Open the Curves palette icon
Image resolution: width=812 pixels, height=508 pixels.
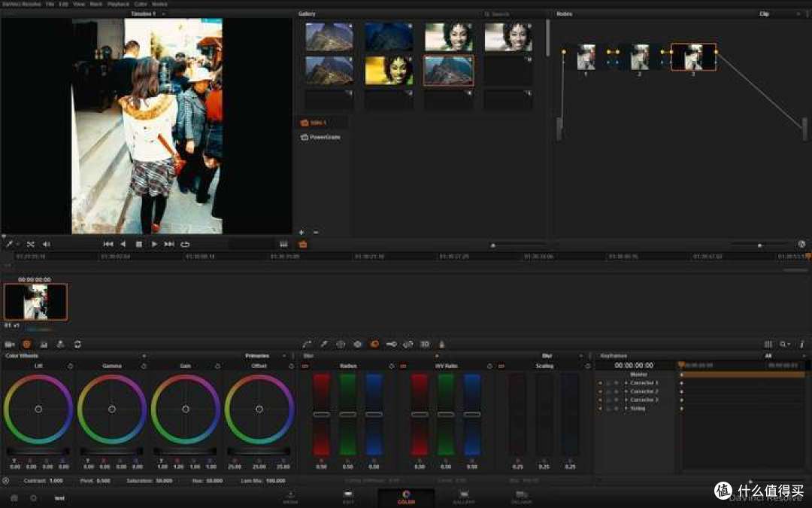308,344
